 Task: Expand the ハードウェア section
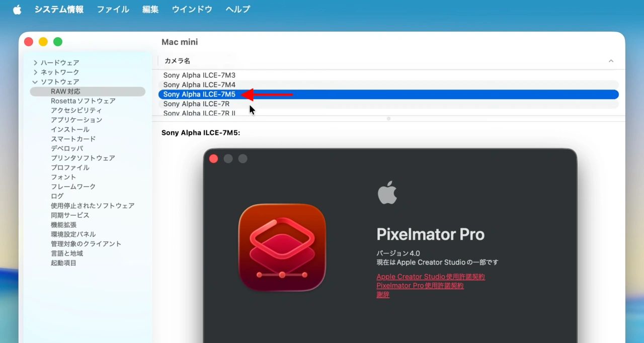[x=35, y=63]
